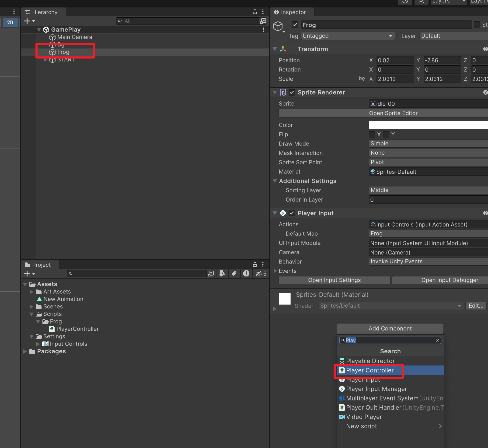Viewport: 488px width, 448px height.
Task: Click the GamePlay scene three-dot menu
Action: point(263,30)
